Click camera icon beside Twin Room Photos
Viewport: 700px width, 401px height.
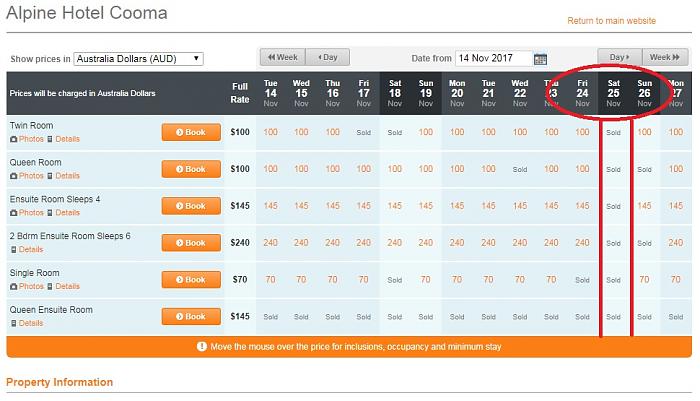click(x=13, y=139)
